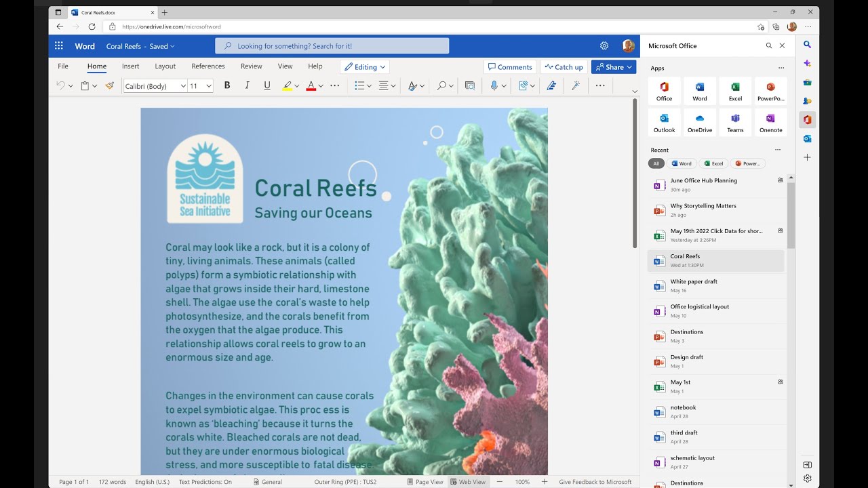Launch Excel from the Apps grid
The width and height of the screenshot is (868, 488).
735,91
